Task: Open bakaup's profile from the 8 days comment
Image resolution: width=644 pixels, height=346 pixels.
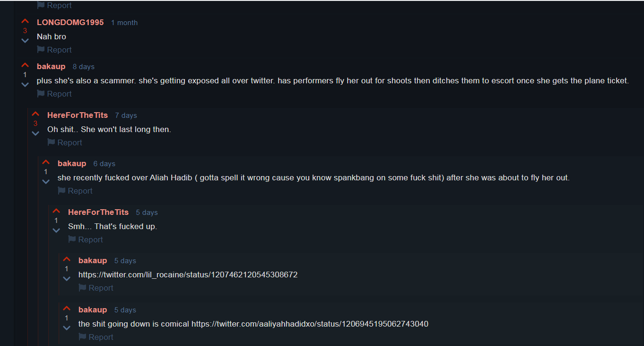Action: click(x=51, y=66)
